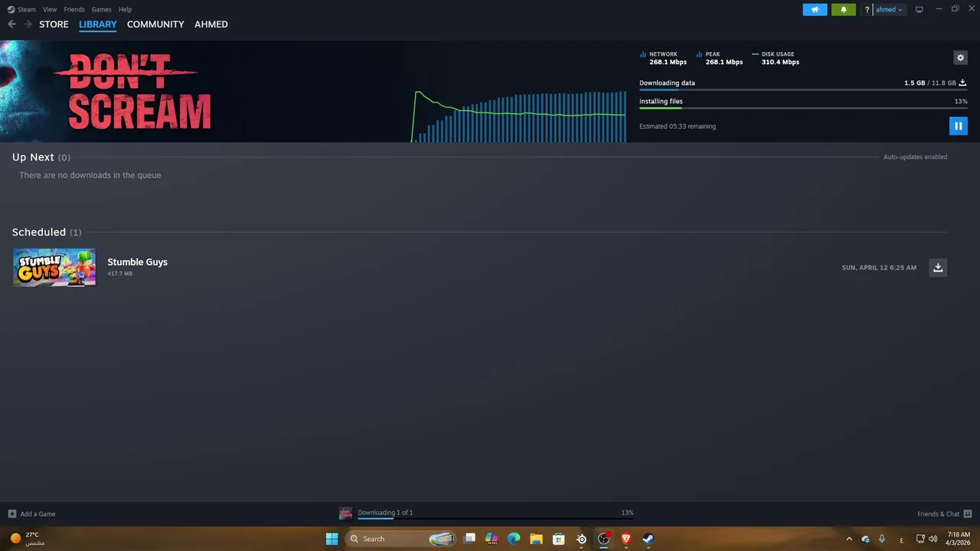Click the Scheduled heading
The width and height of the screenshot is (980, 551).
[39, 232]
